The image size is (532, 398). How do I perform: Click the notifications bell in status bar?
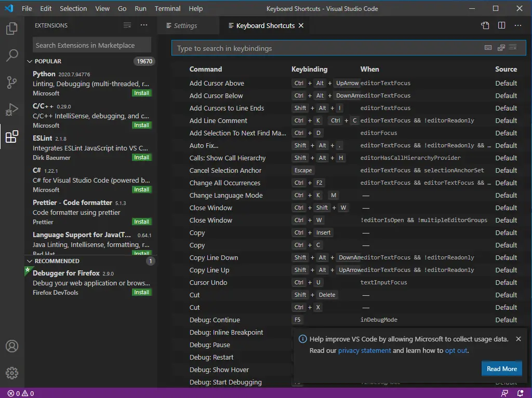click(x=521, y=393)
